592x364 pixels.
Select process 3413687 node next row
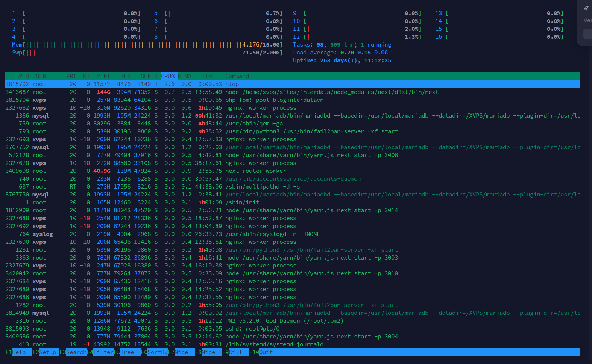coord(293,92)
